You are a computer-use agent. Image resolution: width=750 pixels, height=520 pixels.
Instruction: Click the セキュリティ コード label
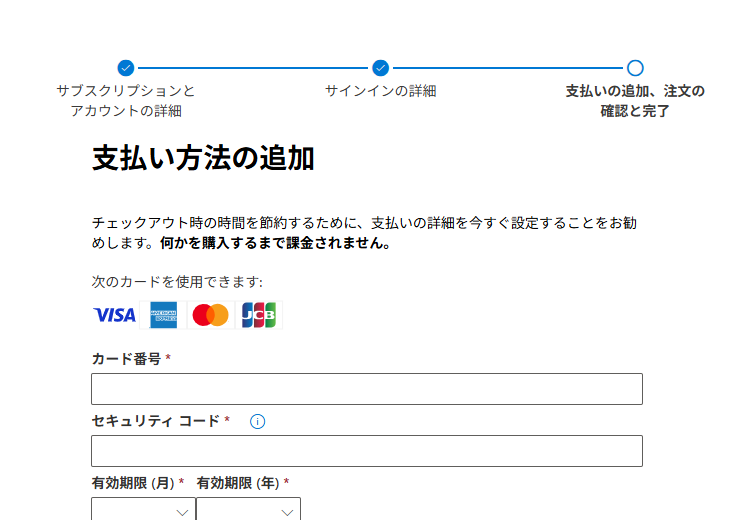tap(155, 421)
